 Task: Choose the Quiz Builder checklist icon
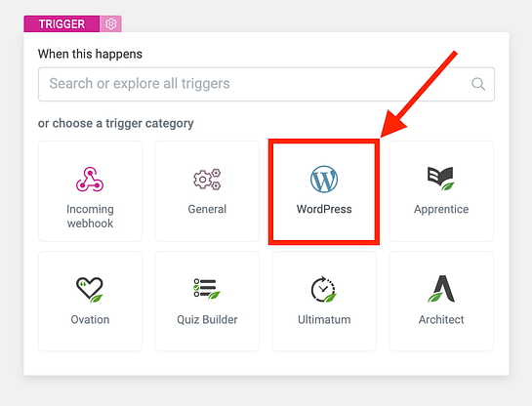pyautogui.click(x=207, y=289)
